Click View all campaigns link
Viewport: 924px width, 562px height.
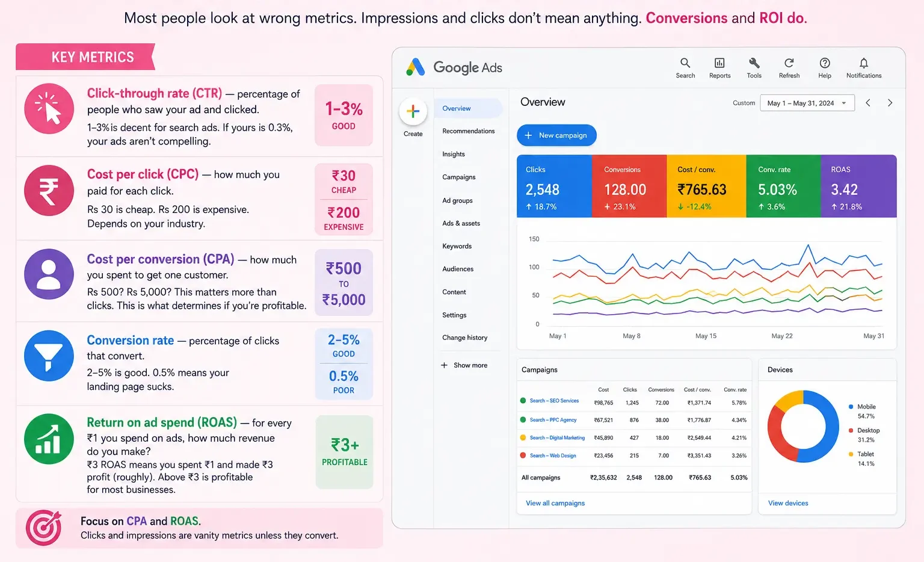[555, 503]
